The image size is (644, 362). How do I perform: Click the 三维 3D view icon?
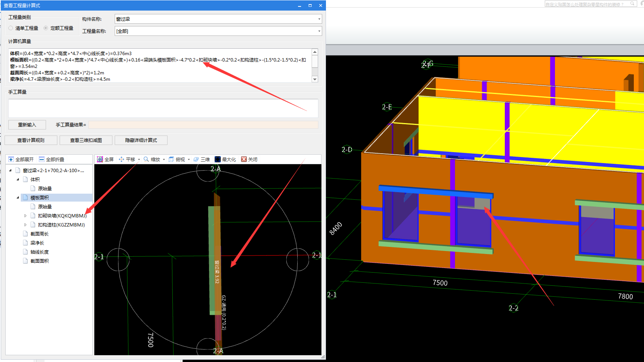(196, 159)
